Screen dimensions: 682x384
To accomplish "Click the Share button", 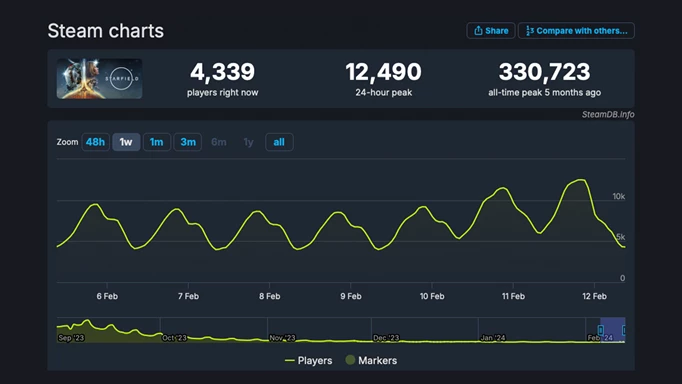I will [x=491, y=30].
